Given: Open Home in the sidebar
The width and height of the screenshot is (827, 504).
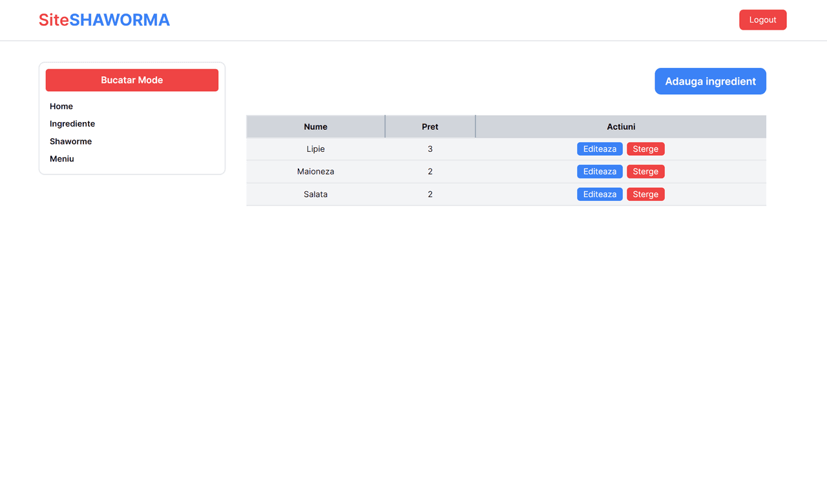Looking at the screenshot, I should click(61, 107).
